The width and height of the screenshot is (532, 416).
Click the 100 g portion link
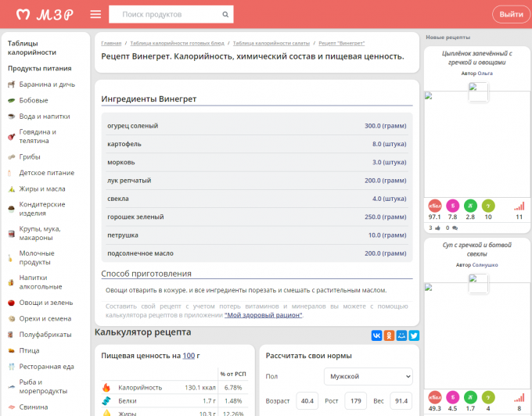[188, 356]
